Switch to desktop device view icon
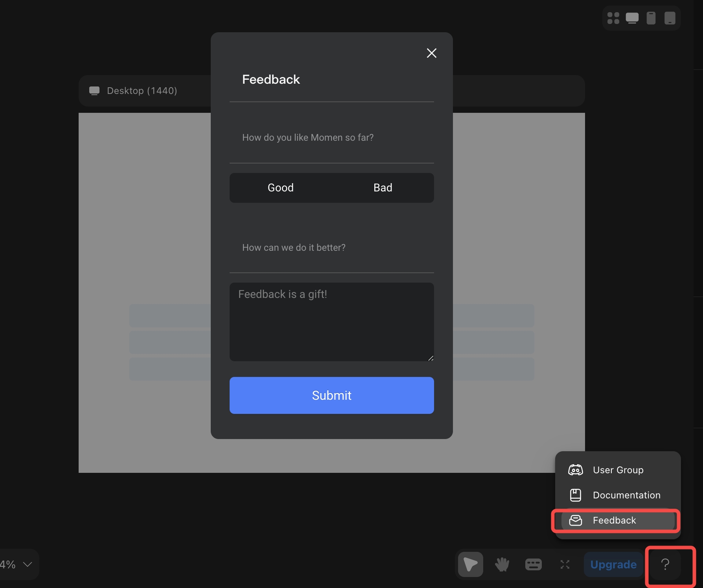Screen dimensions: 703x588 pyautogui.click(x=632, y=18)
